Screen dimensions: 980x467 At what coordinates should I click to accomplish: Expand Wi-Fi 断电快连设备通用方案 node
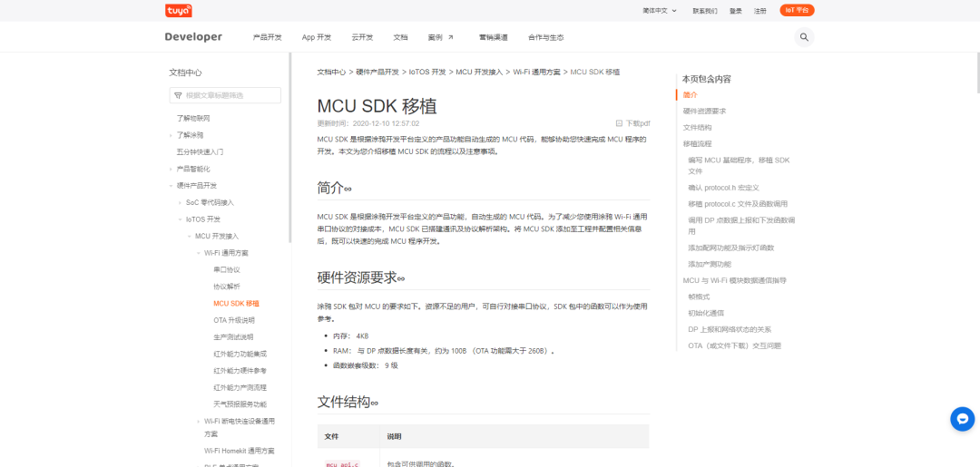199,422
